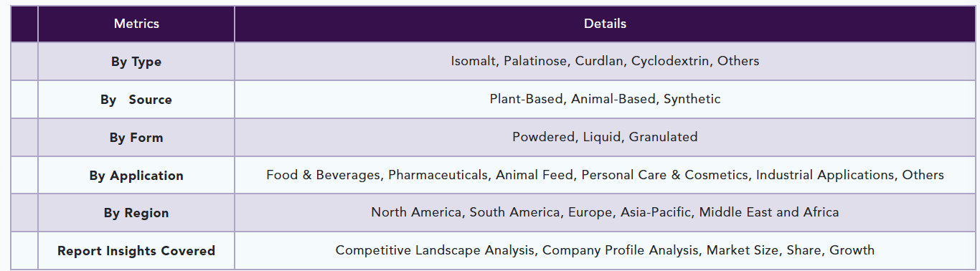980x271 pixels.
Task: Select the By Region row label
Action: coord(136,213)
